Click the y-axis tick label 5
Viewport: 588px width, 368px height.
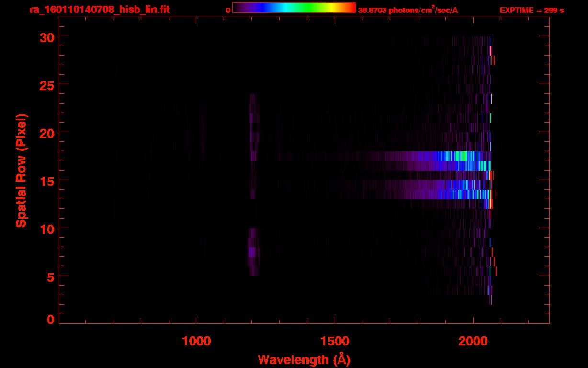pos(51,276)
